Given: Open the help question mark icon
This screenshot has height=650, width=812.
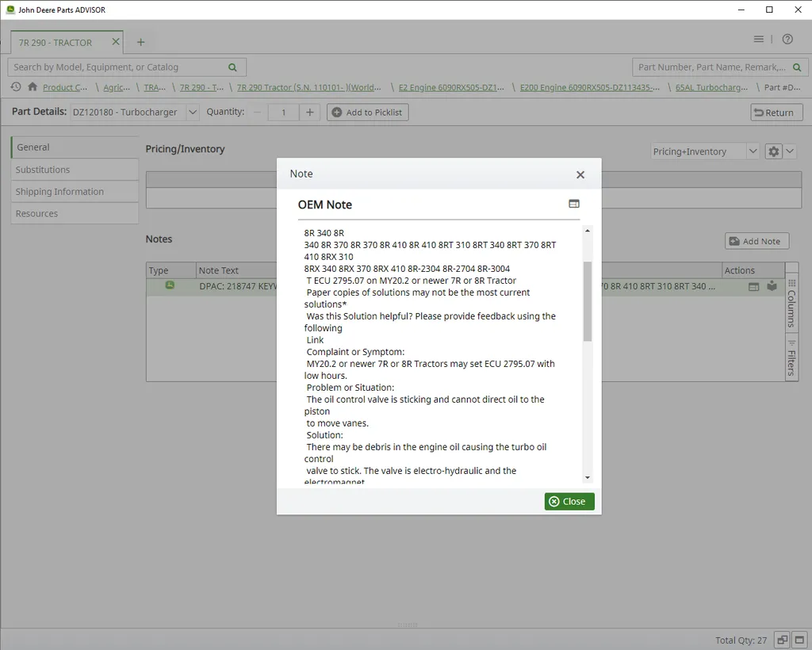Looking at the screenshot, I should [x=787, y=40].
